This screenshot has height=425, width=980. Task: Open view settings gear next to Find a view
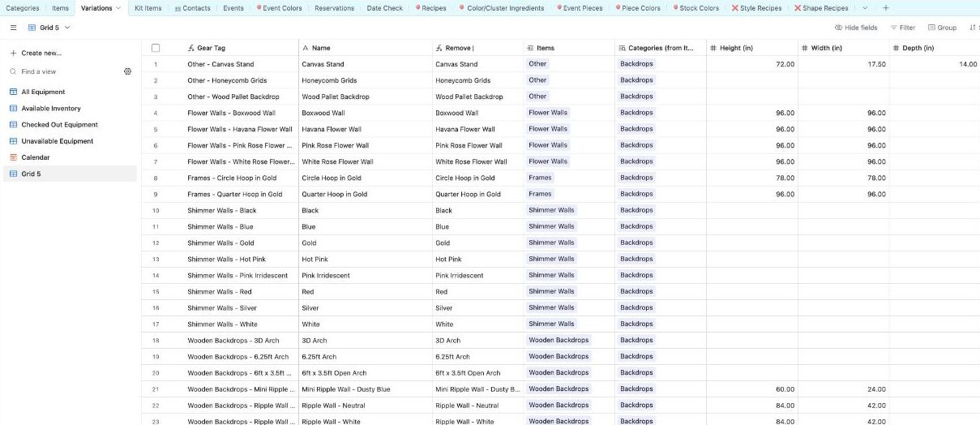pos(128,71)
